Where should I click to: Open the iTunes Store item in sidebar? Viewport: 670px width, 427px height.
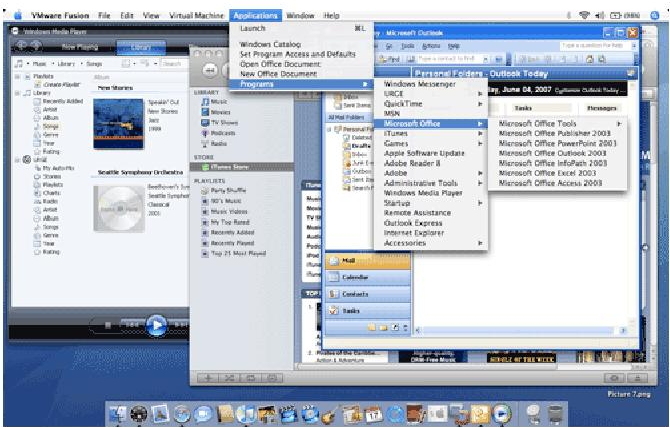pos(242,167)
